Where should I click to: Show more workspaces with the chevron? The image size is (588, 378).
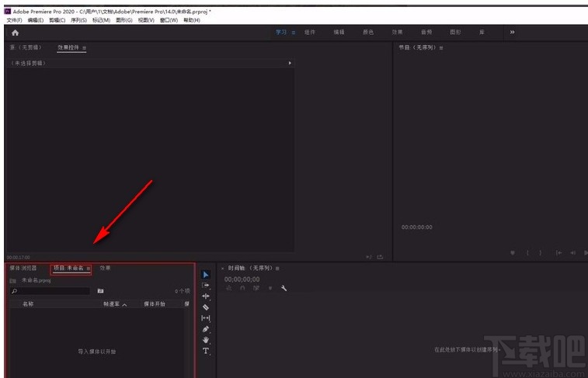(x=512, y=33)
